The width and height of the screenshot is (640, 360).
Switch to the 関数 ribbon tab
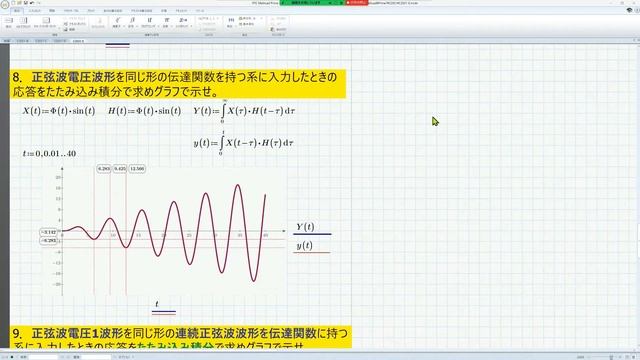coord(52,11)
